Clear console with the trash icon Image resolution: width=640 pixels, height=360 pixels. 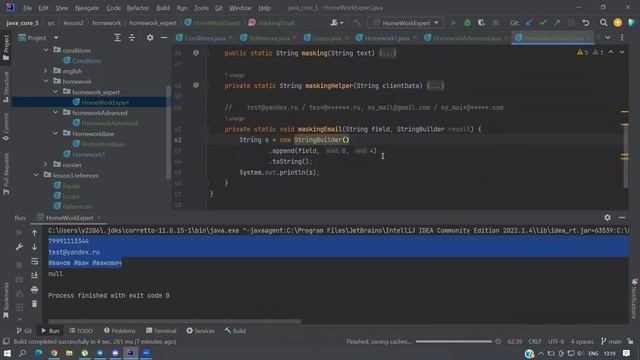(34, 304)
